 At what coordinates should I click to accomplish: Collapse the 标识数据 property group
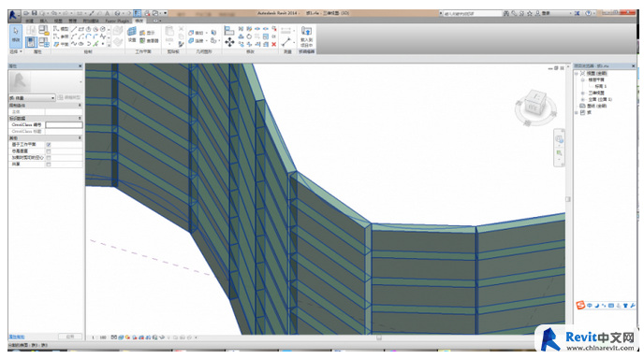pos(80,118)
